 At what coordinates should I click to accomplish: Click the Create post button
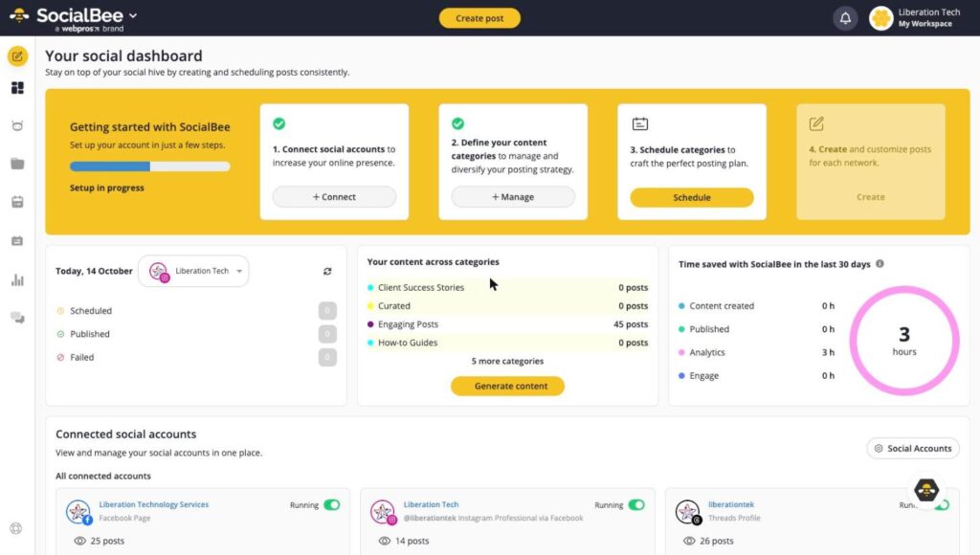click(479, 18)
